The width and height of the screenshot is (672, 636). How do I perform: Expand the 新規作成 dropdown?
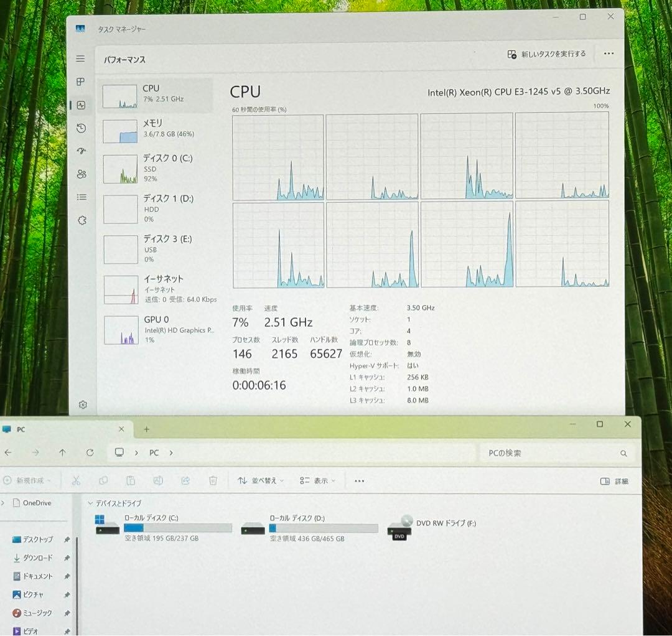30,480
